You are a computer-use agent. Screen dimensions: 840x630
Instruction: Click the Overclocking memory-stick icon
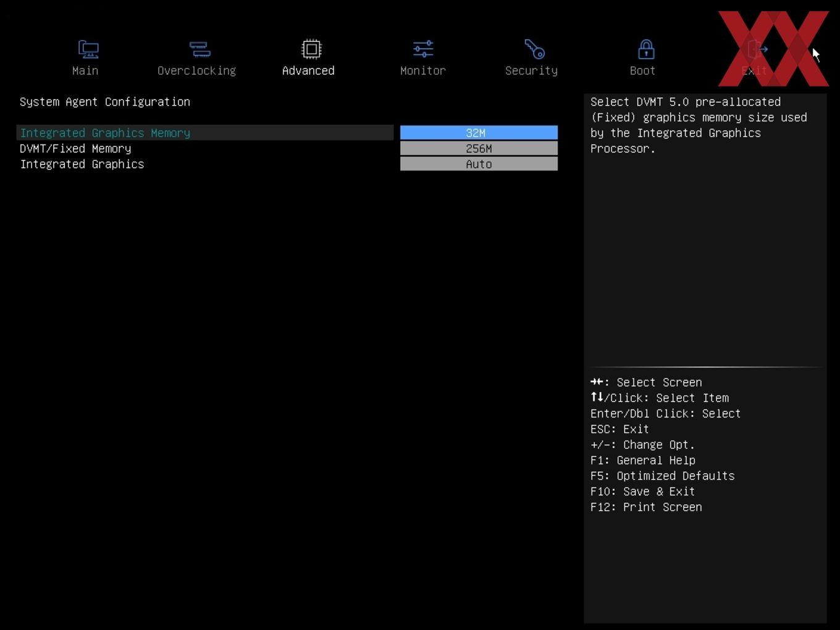199,49
